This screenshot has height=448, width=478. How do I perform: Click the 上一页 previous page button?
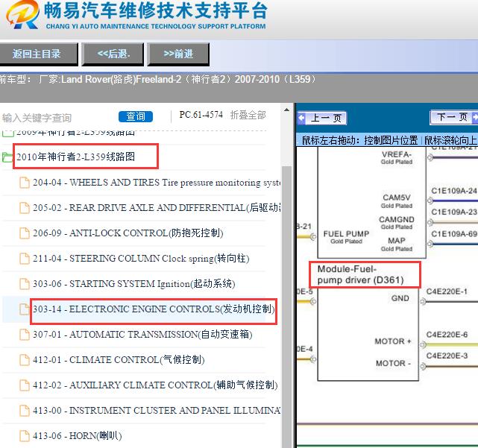(322, 118)
